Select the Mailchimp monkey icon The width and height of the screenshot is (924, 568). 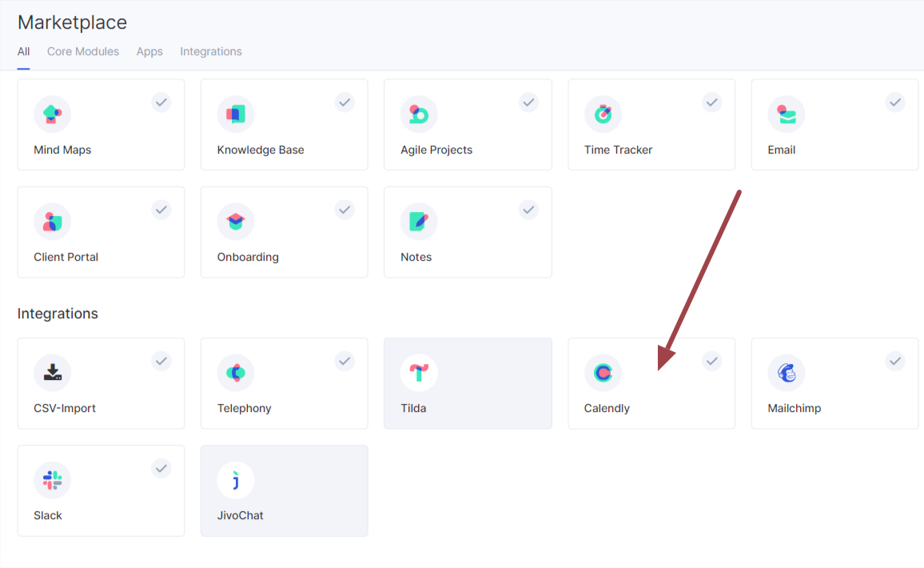[786, 372]
